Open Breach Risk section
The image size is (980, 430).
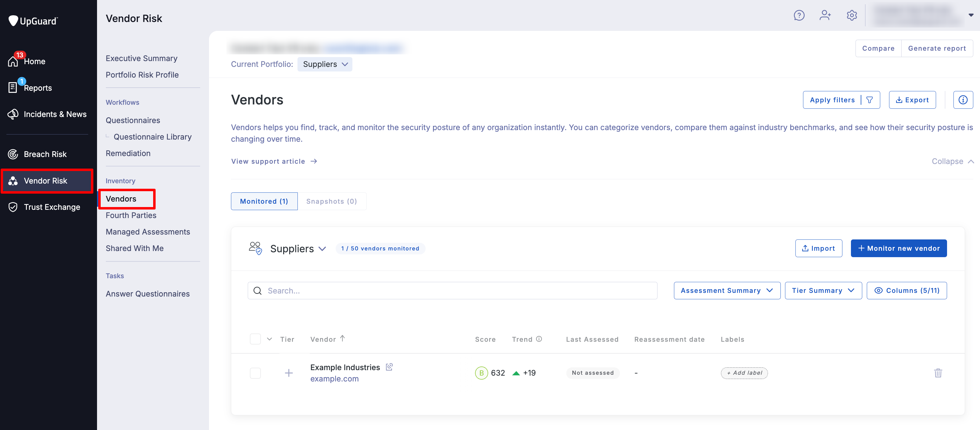click(x=37, y=154)
